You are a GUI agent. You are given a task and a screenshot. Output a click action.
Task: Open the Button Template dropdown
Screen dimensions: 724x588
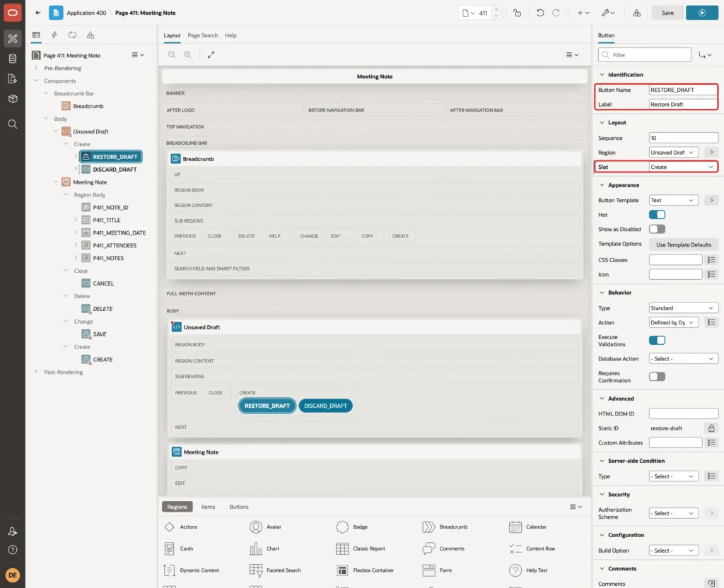[x=674, y=200]
